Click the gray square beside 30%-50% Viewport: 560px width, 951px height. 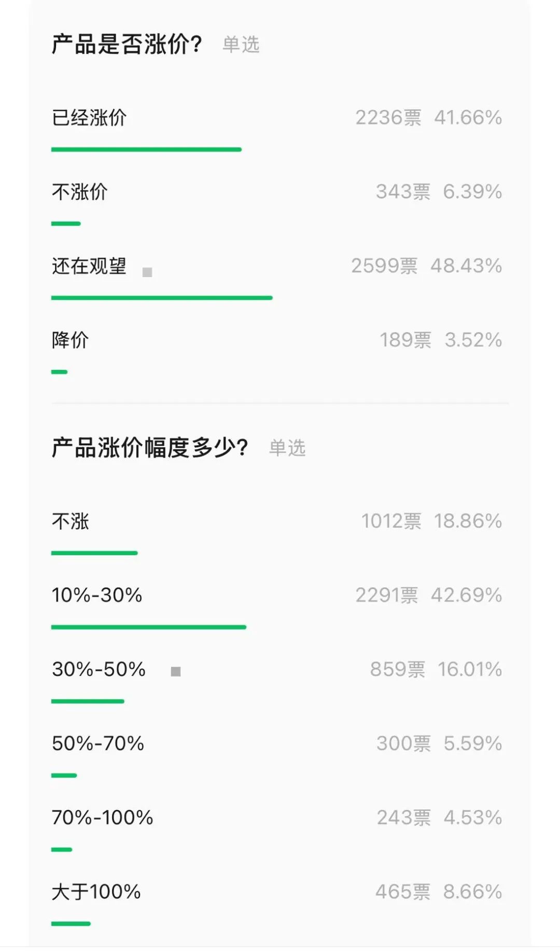click(x=176, y=671)
